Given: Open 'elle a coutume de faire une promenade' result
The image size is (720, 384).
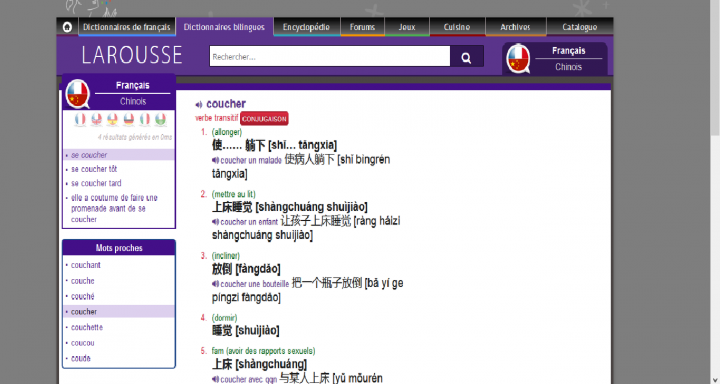Looking at the screenshot, I should (x=114, y=209).
